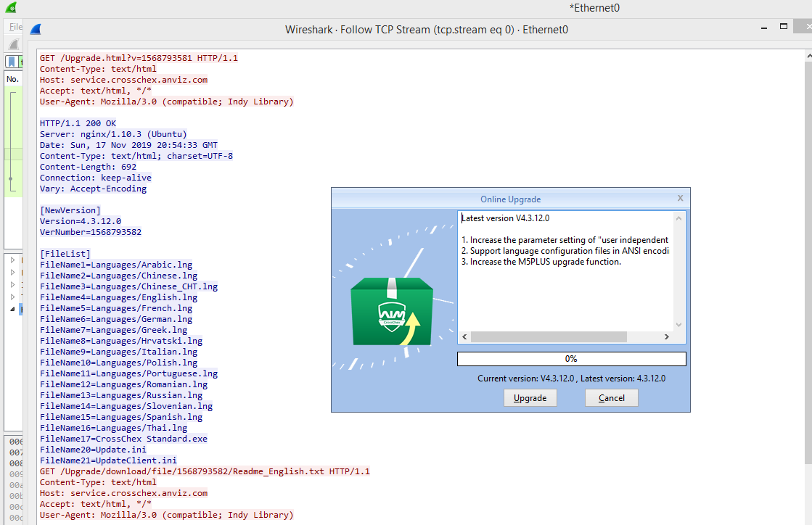Click the No. column header in packet list
This screenshot has height=525, width=812.
[x=13, y=79]
